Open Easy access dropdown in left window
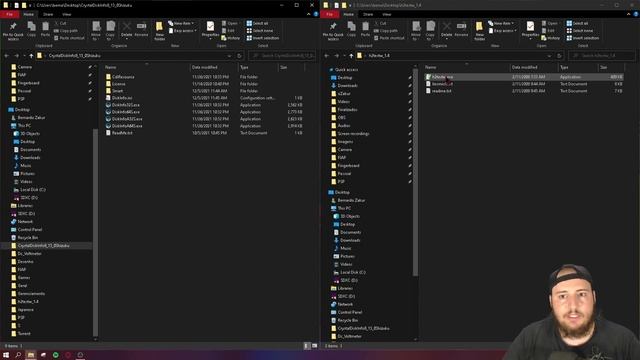640x360 pixels. [x=182, y=31]
